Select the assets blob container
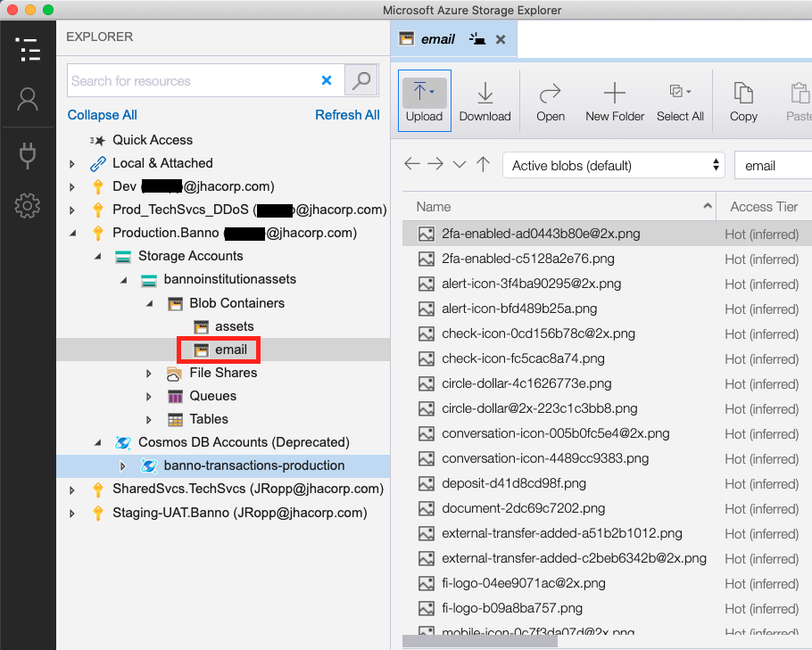 (x=234, y=326)
